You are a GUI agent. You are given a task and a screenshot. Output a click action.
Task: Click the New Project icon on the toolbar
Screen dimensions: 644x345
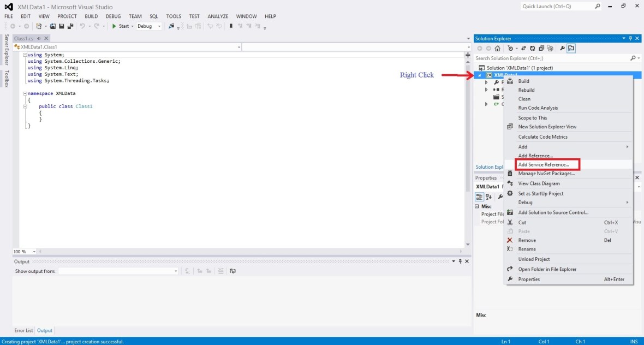[x=38, y=26]
